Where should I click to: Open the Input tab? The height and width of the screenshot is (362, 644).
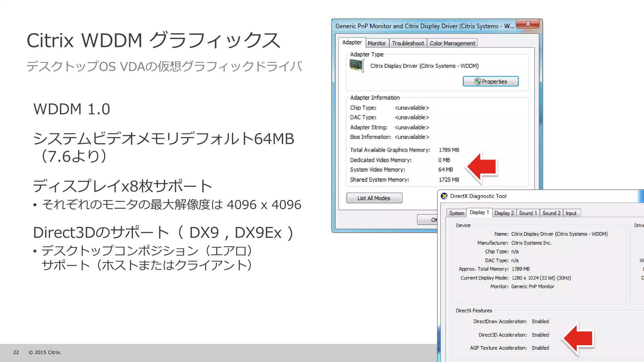571,213
